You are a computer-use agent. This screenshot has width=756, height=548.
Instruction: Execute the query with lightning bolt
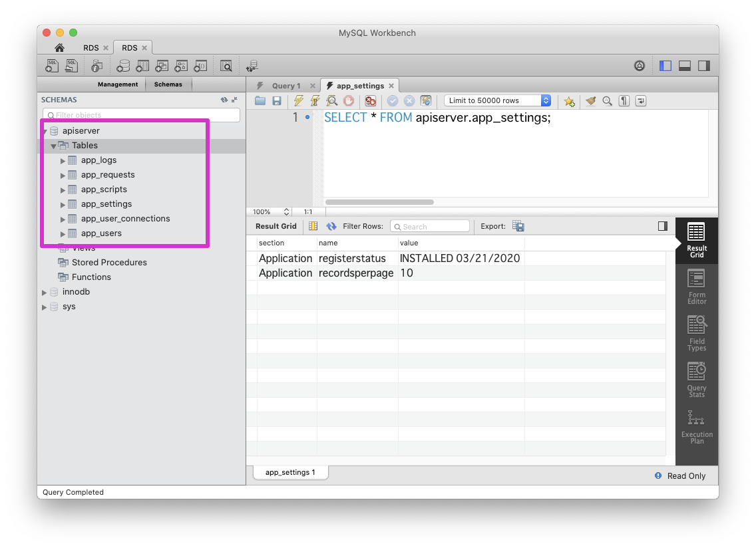[x=298, y=100]
